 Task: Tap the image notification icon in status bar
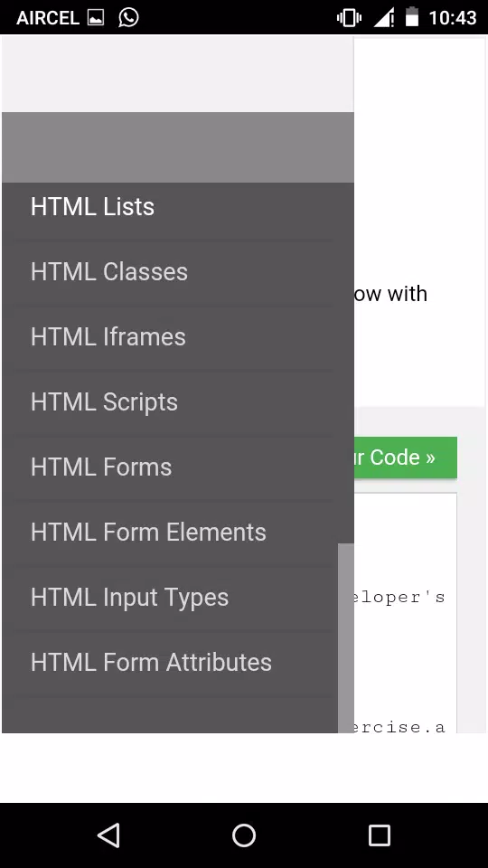[x=95, y=18]
